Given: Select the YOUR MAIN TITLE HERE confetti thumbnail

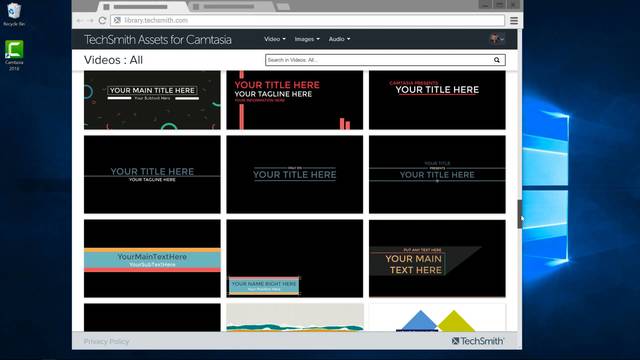Looking at the screenshot, I should click(152, 100).
